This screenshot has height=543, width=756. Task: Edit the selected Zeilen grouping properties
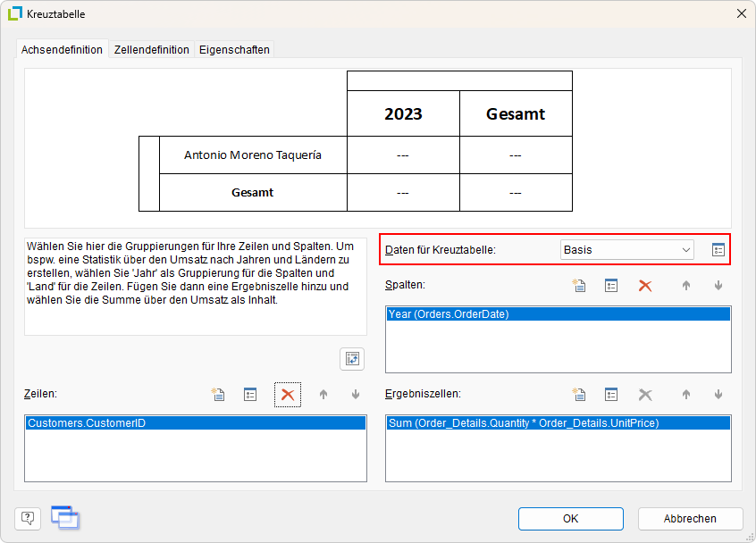point(250,395)
